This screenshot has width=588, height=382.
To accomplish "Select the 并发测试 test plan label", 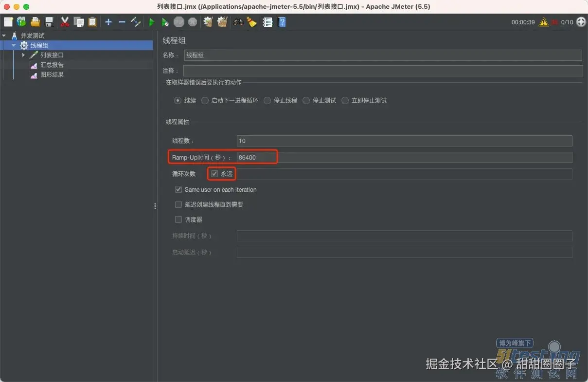I will tap(33, 36).
